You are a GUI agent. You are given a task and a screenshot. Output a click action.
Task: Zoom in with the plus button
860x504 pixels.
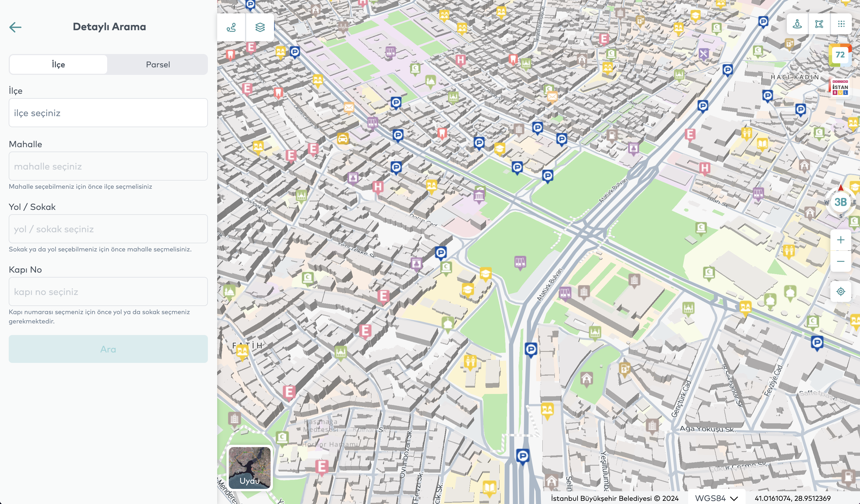pos(841,240)
